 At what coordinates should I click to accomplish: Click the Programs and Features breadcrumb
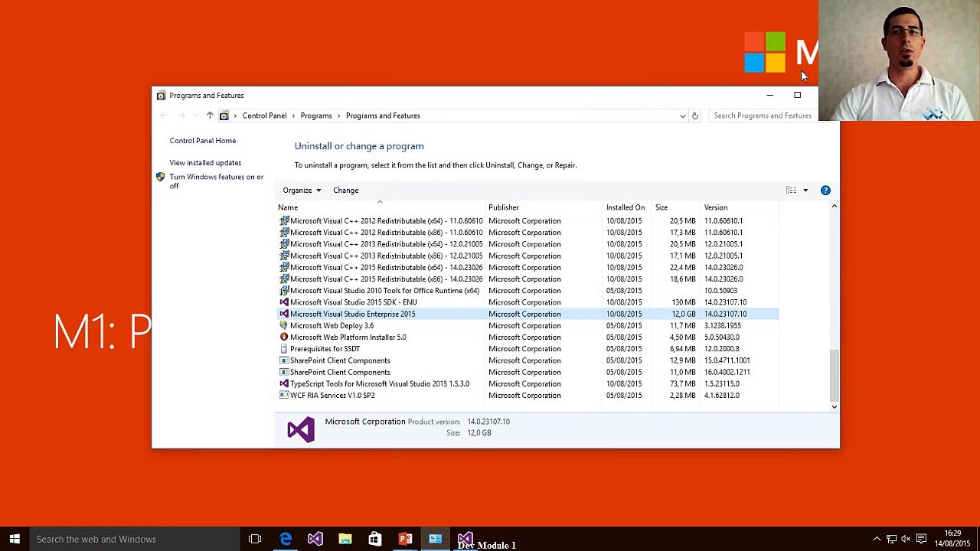(383, 116)
